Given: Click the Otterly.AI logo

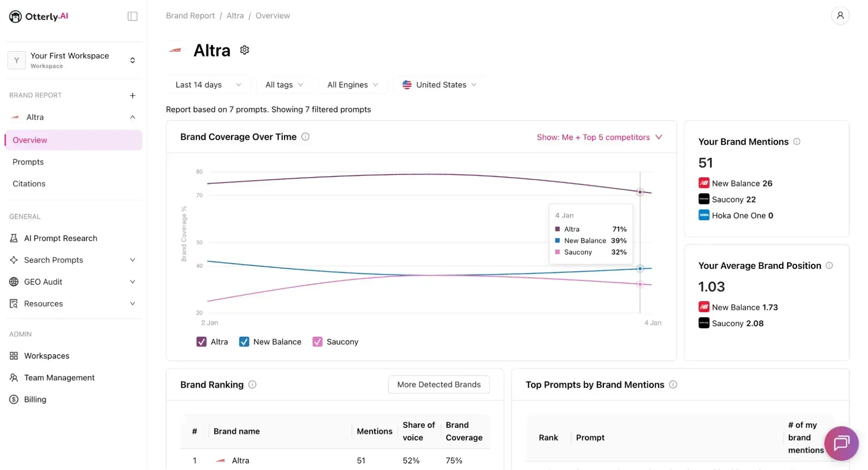Looking at the screenshot, I should click(38, 16).
